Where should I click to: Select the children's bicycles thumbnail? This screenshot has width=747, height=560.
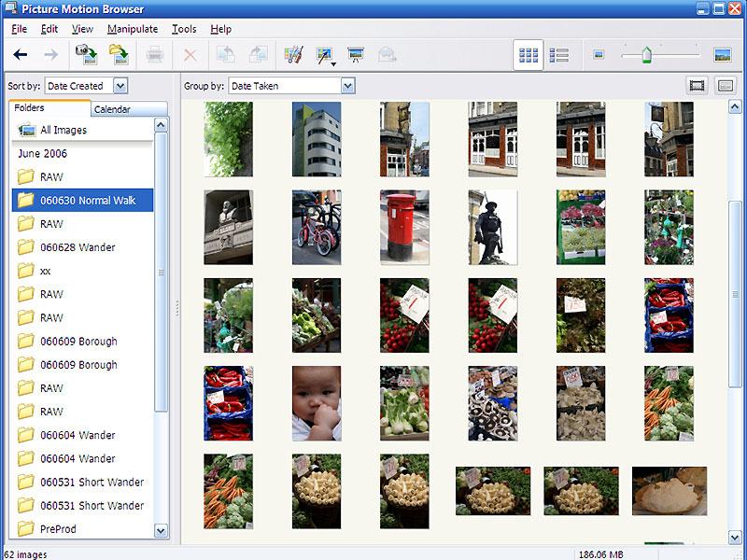pos(317,227)
